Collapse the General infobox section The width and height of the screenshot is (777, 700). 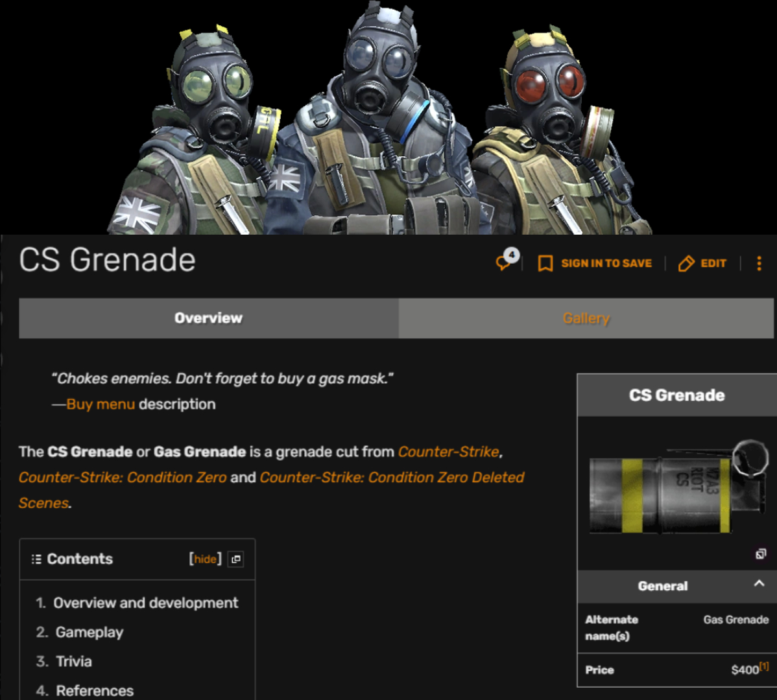759,584
